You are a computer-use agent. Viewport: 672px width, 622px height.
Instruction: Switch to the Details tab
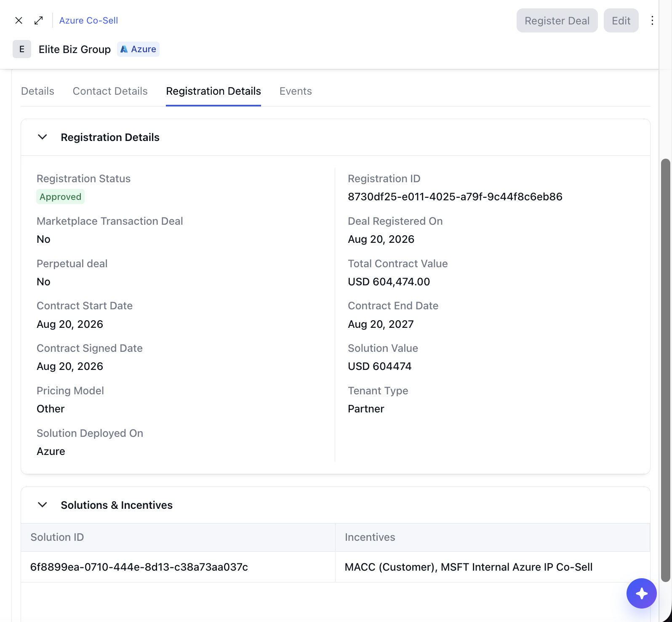[37, 91]
